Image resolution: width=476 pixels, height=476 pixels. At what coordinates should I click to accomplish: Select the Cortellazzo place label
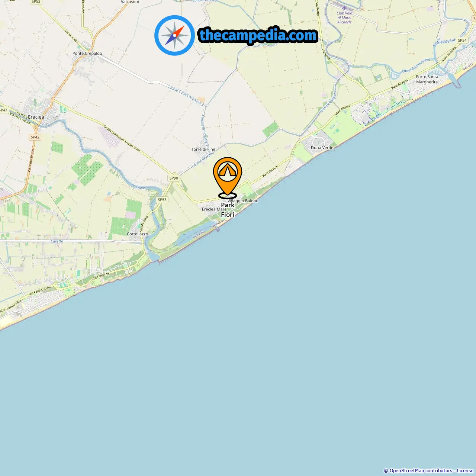pyautogui.click(x=137, y=234)
